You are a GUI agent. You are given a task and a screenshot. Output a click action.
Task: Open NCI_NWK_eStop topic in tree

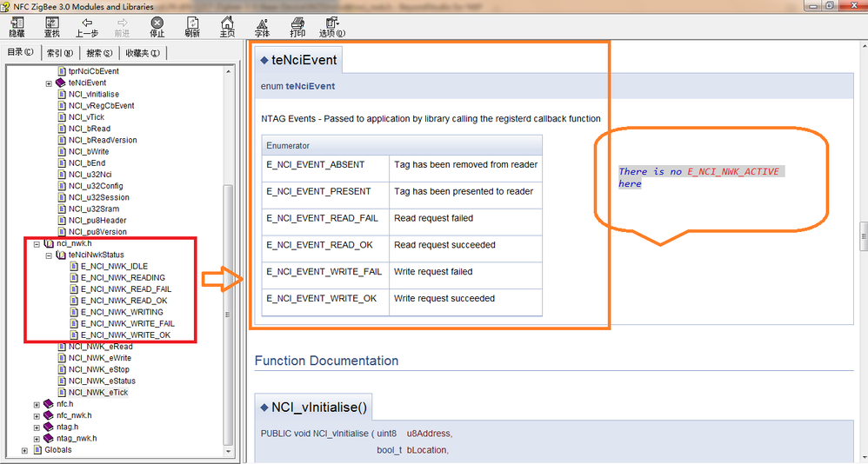pos(99,369)
